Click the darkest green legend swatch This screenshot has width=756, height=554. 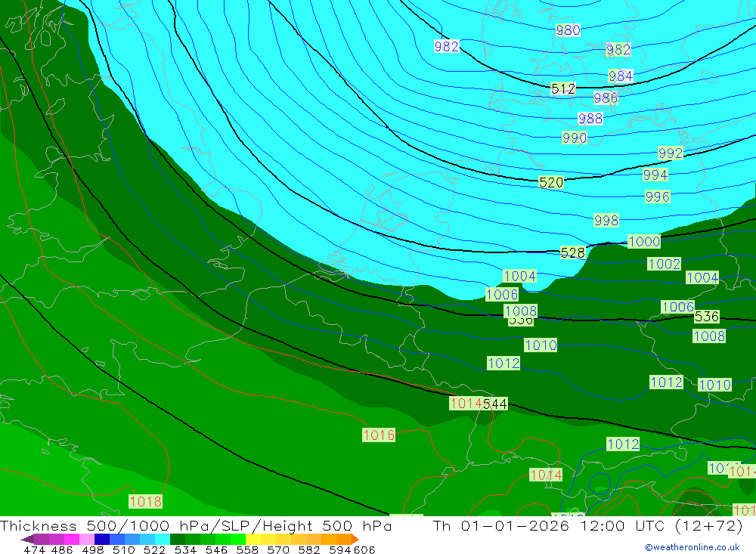coord(178,539)
